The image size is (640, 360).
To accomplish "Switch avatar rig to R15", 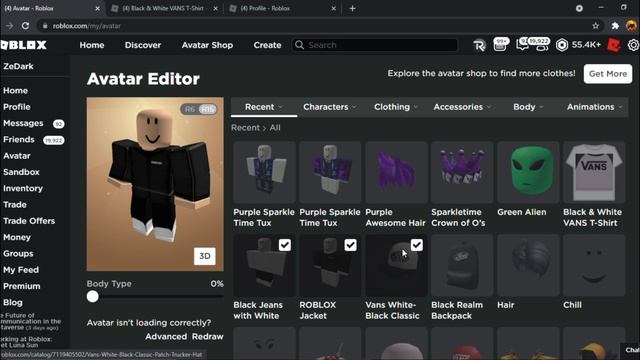I will click(207, 109).
